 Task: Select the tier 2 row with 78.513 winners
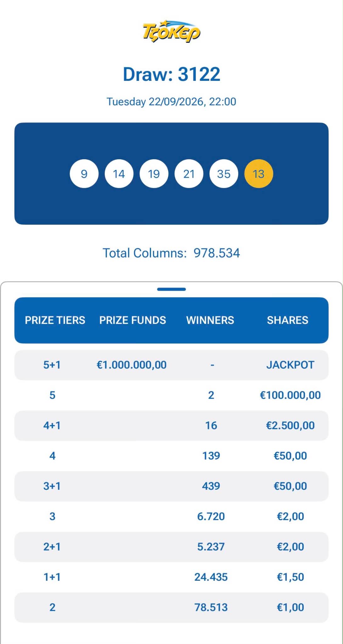171,607
